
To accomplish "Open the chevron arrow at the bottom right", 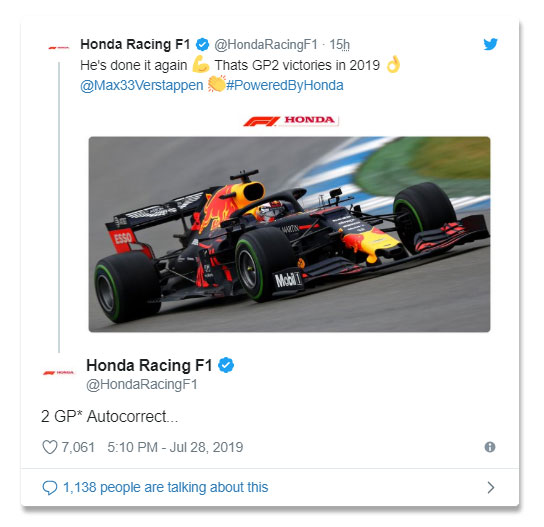I will point(491,487).
